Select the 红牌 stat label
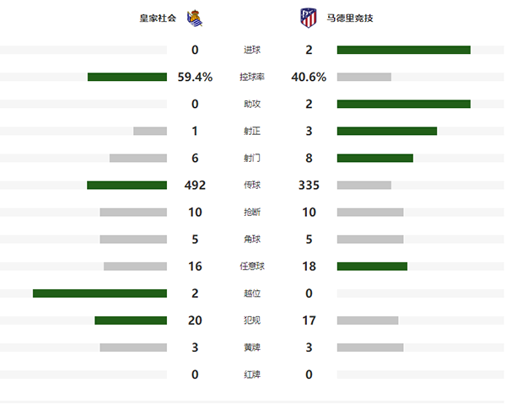The width and height of the screenshot is (506, 420). 252,374
